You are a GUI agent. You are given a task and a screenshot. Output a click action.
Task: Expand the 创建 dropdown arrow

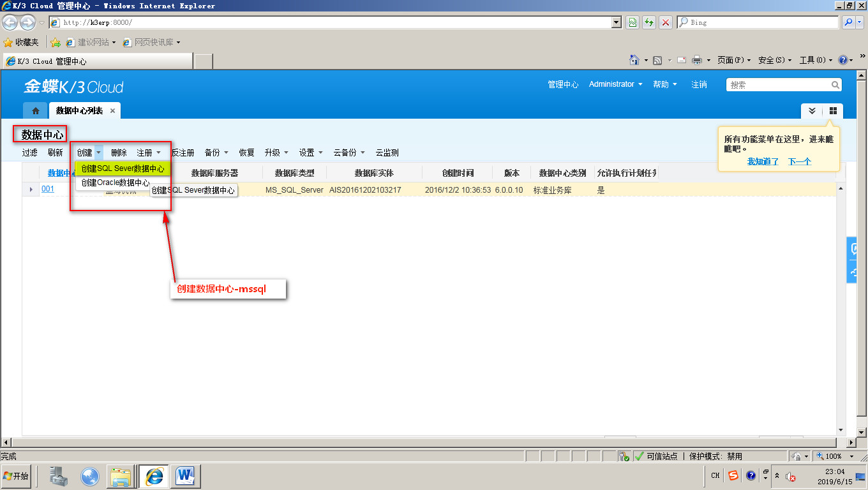(x=99, y=153)
